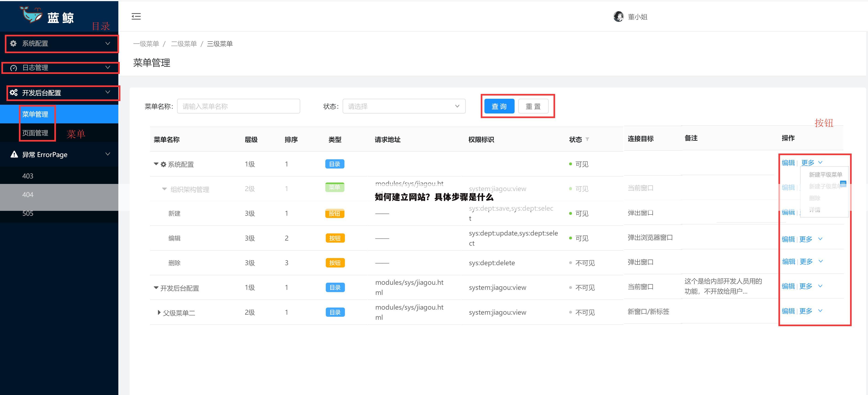Viewport: 868px width, 395px height.
Task: Click the sidebar collapse icon at top
Action: pos(136,16)
